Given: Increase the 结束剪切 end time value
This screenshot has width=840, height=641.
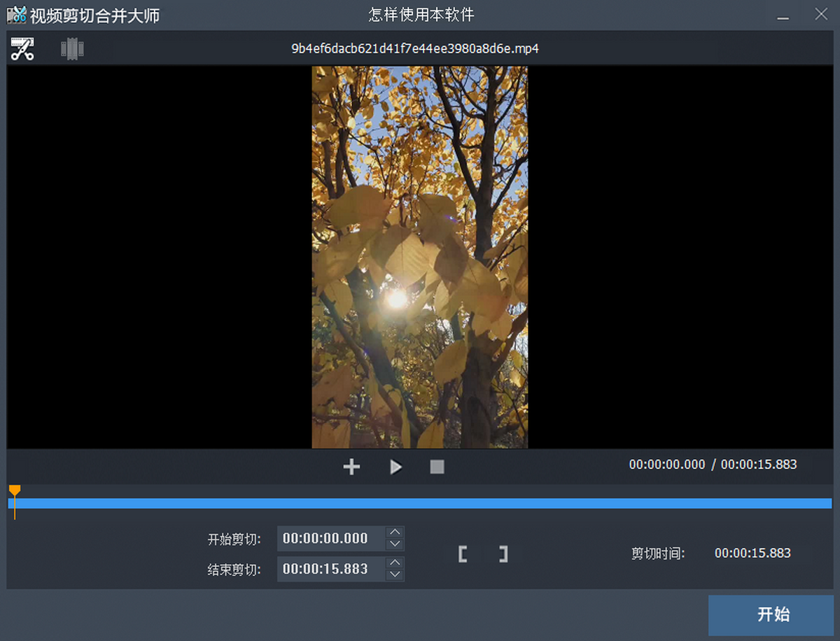Looking at the screenshot, I should tap(395, 563).
